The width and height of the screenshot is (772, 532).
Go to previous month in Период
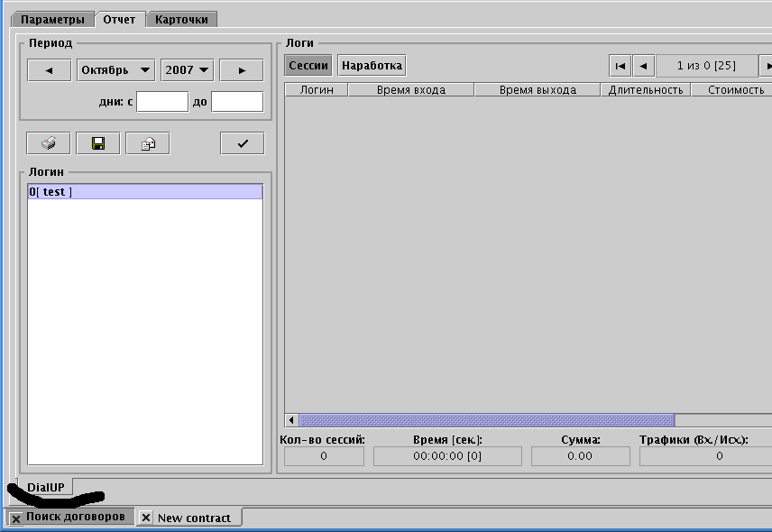point(49,70)
